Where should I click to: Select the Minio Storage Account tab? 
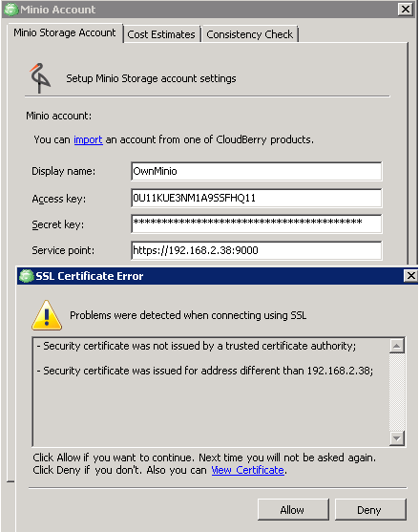(65, 32)
